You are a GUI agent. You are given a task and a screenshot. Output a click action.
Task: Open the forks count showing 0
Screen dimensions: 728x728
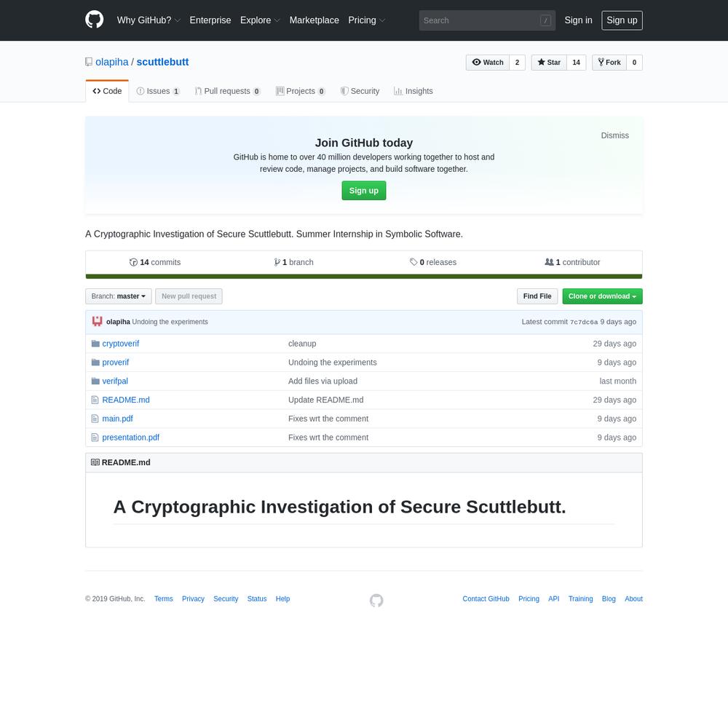pyautogui.click(x=634, y=62)
